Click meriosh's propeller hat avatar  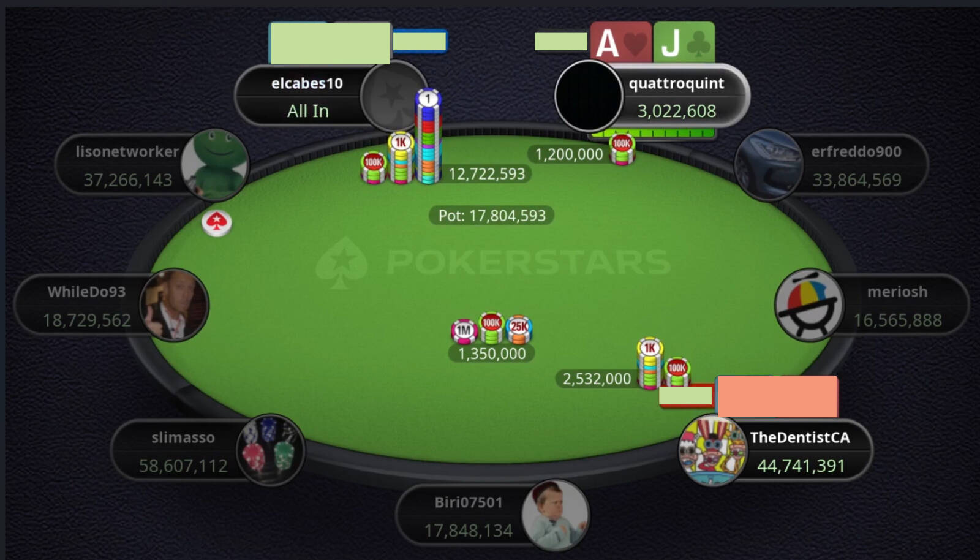click(x=809, y=305)
